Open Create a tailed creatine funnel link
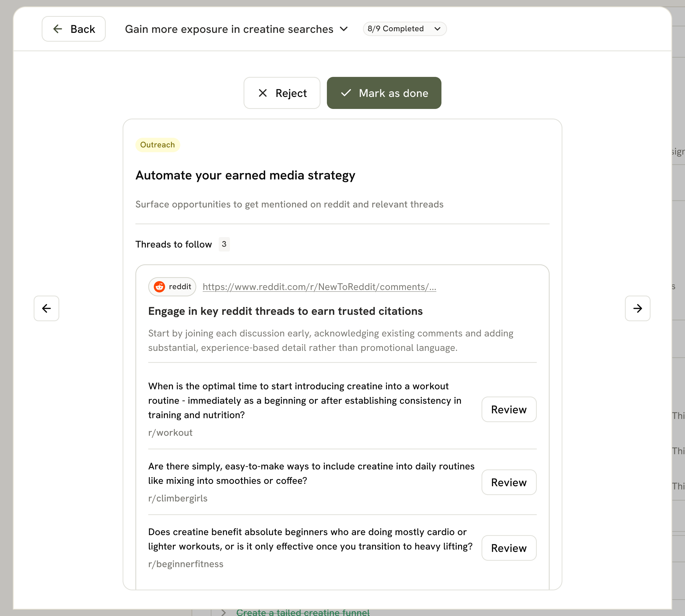This screenshot has width=685, height=616. coord(303,612)
